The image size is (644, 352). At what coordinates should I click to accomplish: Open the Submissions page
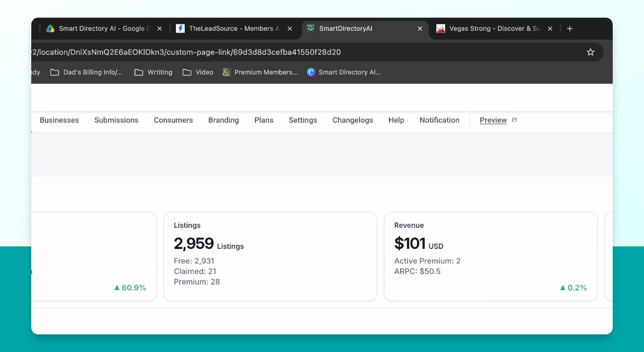click(x=116, y=120)
